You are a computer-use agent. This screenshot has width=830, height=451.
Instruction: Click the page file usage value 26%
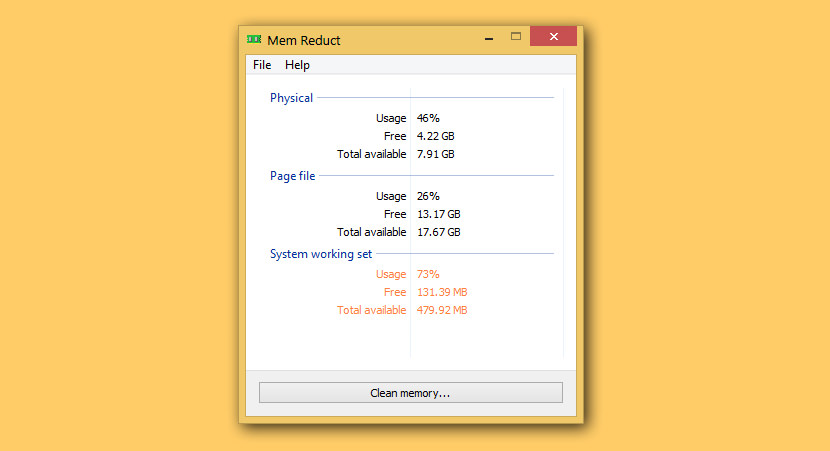tap(428, 196)
